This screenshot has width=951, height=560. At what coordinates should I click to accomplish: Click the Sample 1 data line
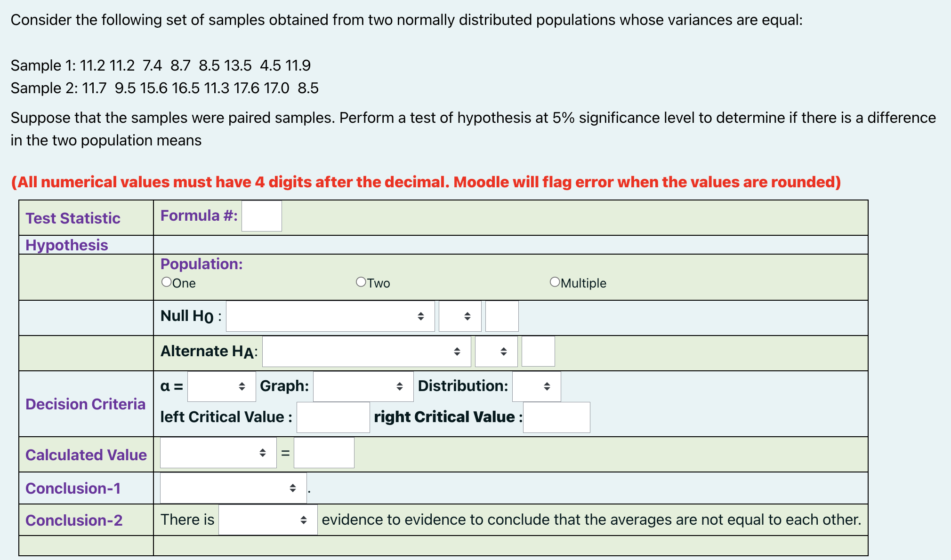(161, 65)
